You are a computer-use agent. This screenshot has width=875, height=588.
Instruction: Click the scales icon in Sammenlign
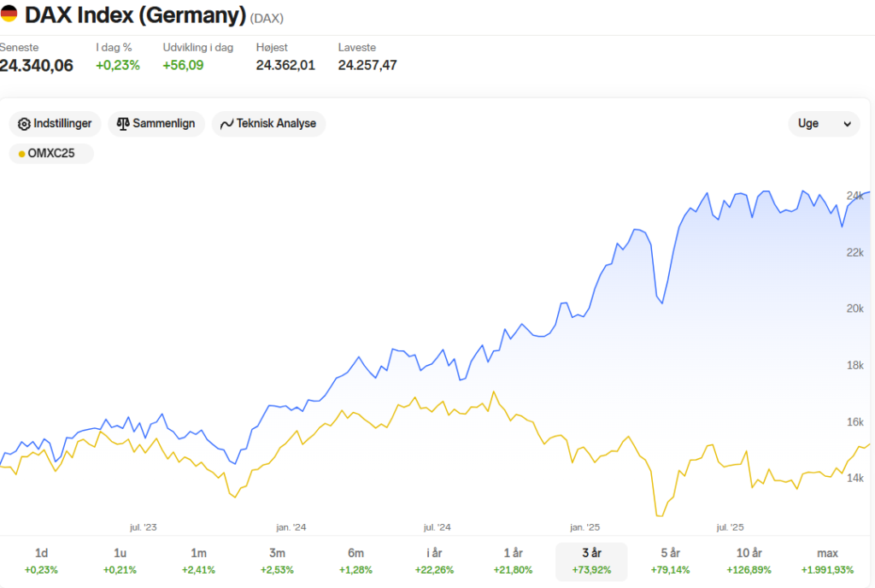pos(123,124)
